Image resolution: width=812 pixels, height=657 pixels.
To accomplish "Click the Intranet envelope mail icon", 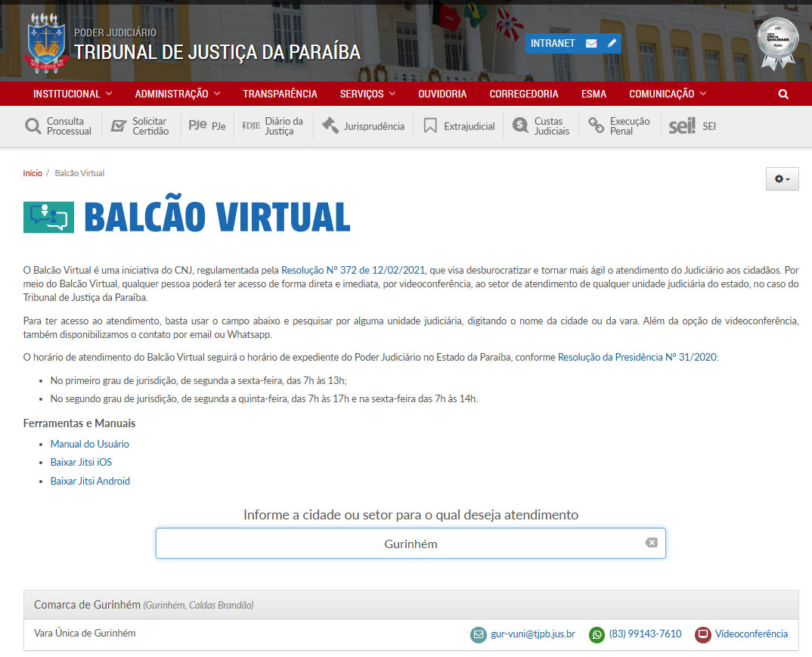I will [x=591, y=44].
